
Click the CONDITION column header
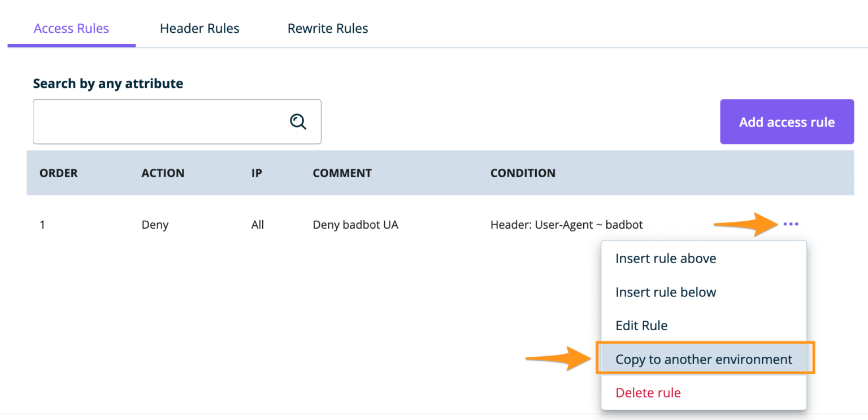[x=523, y=173]
